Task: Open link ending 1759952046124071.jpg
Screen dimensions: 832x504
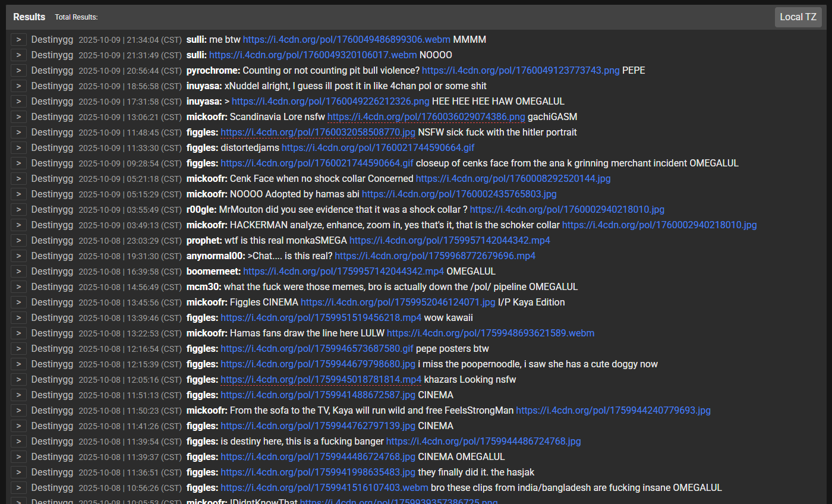Action: (x=398, y=302)
